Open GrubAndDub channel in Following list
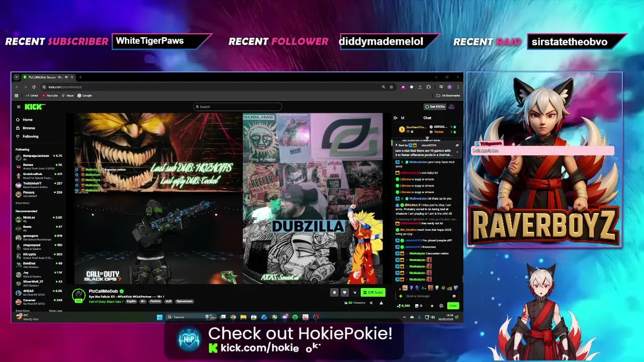Image resolution: width=644 pixels, height=362 pixels. (39, 175)
